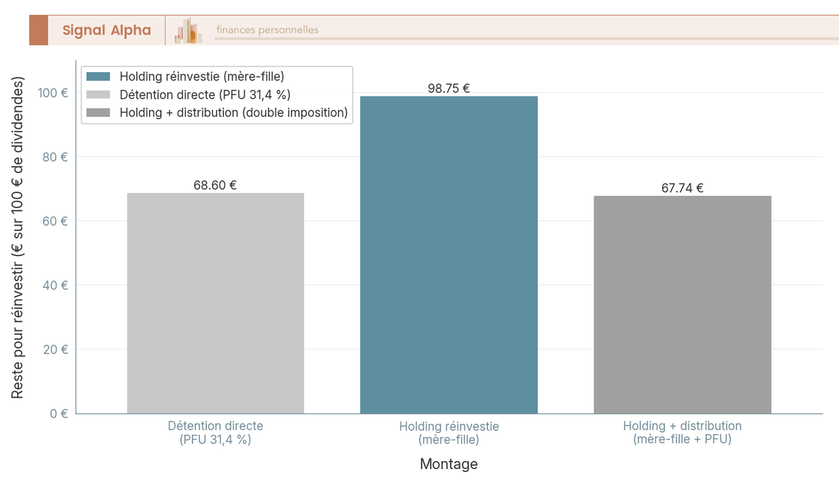This screenshot has width=839, height=504.
Task: Click the blue Holding réinvestie bar
Action: (x=449, y=255)
